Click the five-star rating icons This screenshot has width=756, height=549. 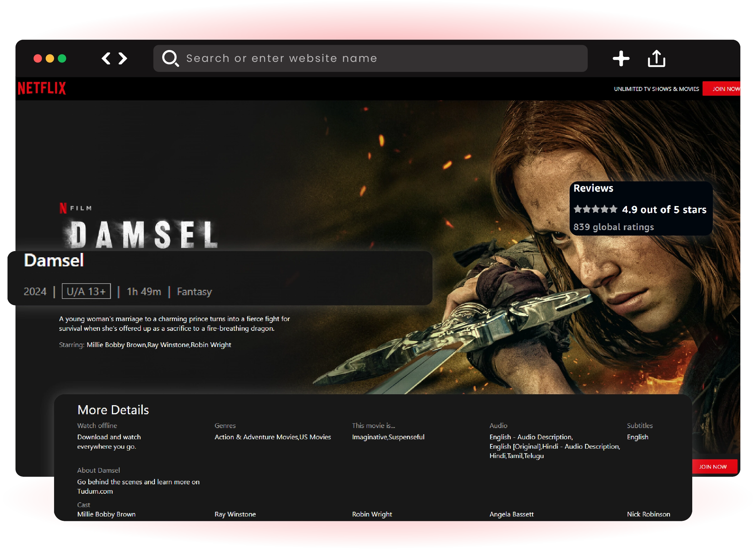click(x=595, y=209)
